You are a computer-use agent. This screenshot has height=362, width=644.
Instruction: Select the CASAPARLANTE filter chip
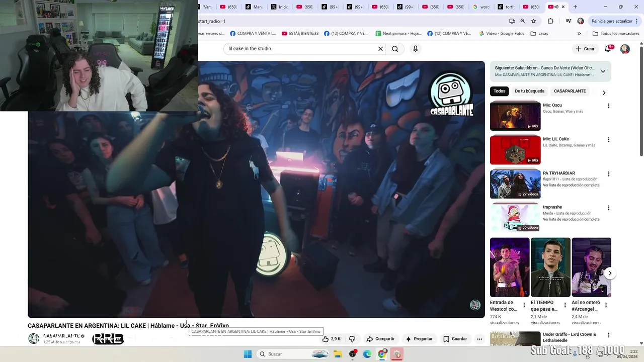coord(570,91)
